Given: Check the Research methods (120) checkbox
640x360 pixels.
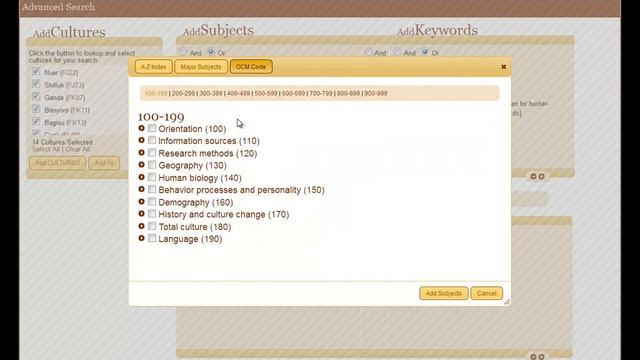Looking at the screenshot, I should pyautogui.click(x=152, y=153).
